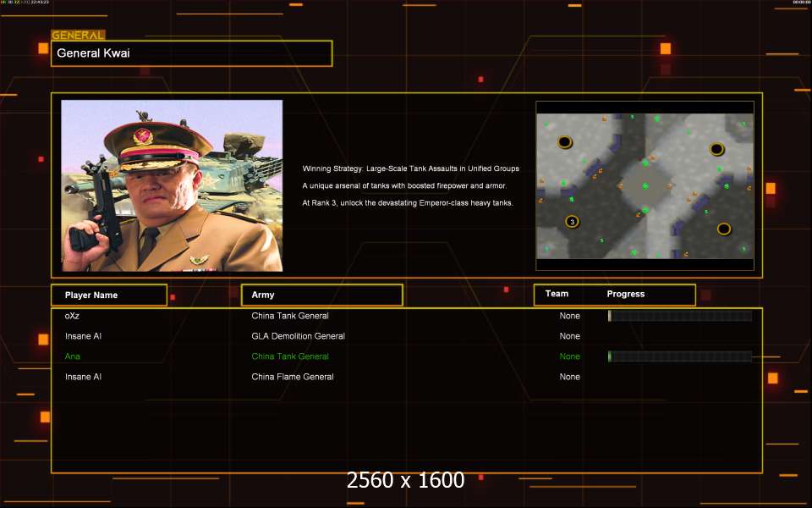Click General Kwai's portrait image

(172, 185)
